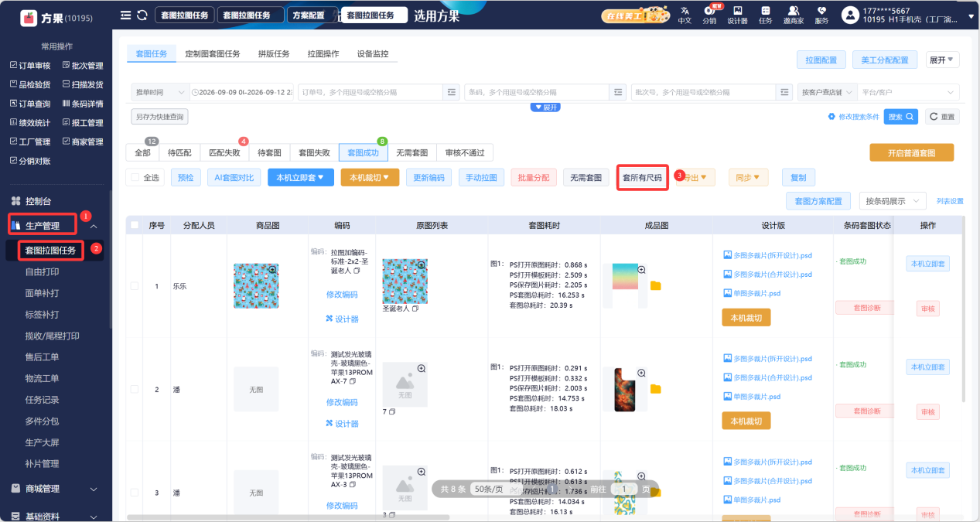Open 订单审核 shortcut in sidebar
Viewport: 980px width, 522px height.
pyautogui.click(x=30, y=66)
